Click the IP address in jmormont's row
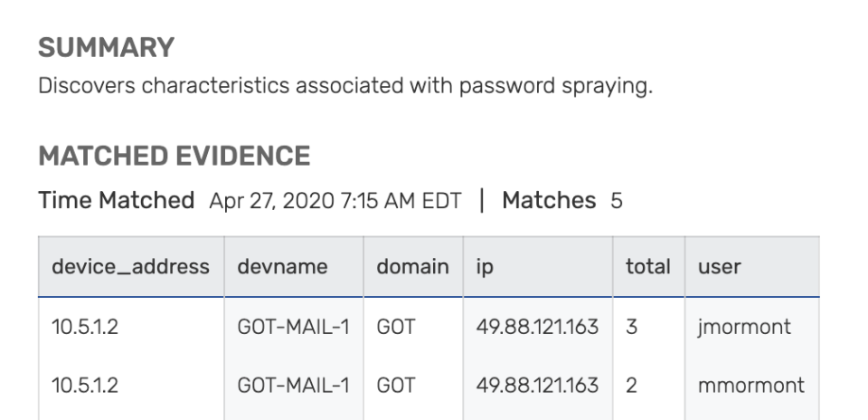This screenshot has width=868, height=420. click(x=537, y=327)
